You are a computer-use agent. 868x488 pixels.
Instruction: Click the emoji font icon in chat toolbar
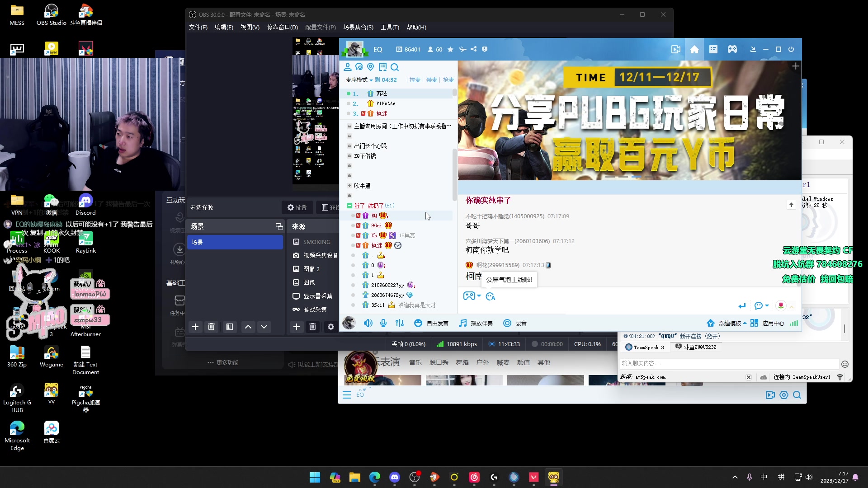491,296
